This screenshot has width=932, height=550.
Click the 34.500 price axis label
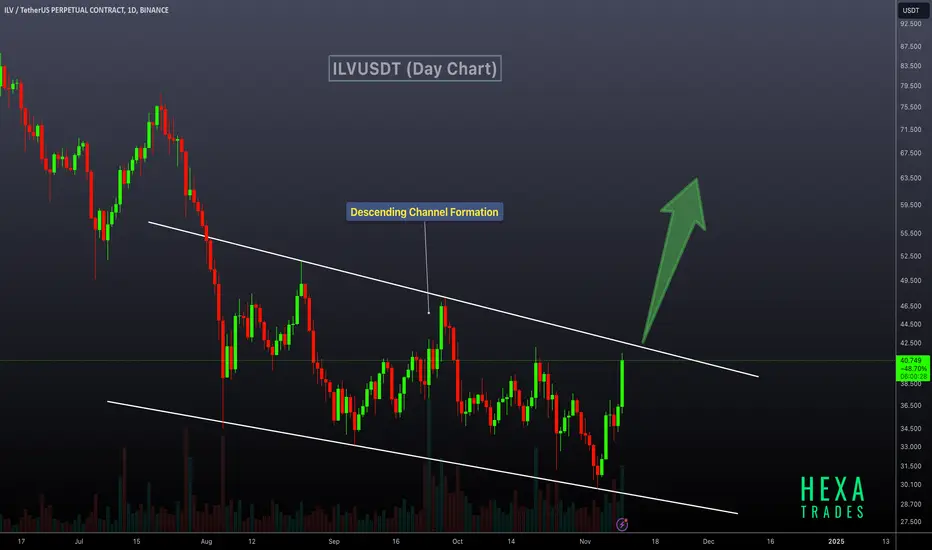coord(911,429)
